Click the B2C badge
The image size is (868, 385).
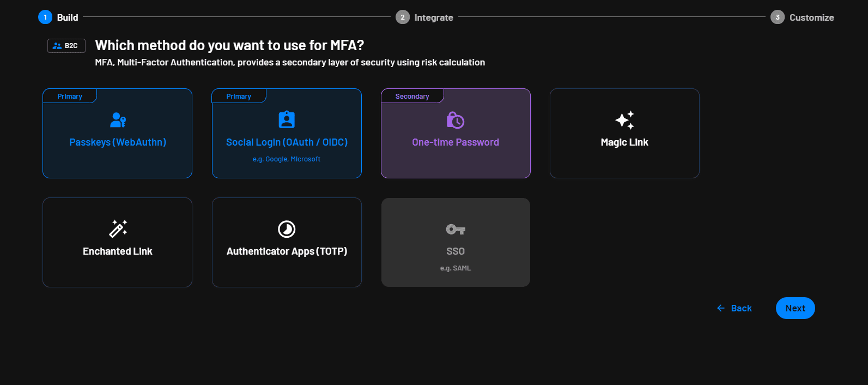(x=66, y=46)
